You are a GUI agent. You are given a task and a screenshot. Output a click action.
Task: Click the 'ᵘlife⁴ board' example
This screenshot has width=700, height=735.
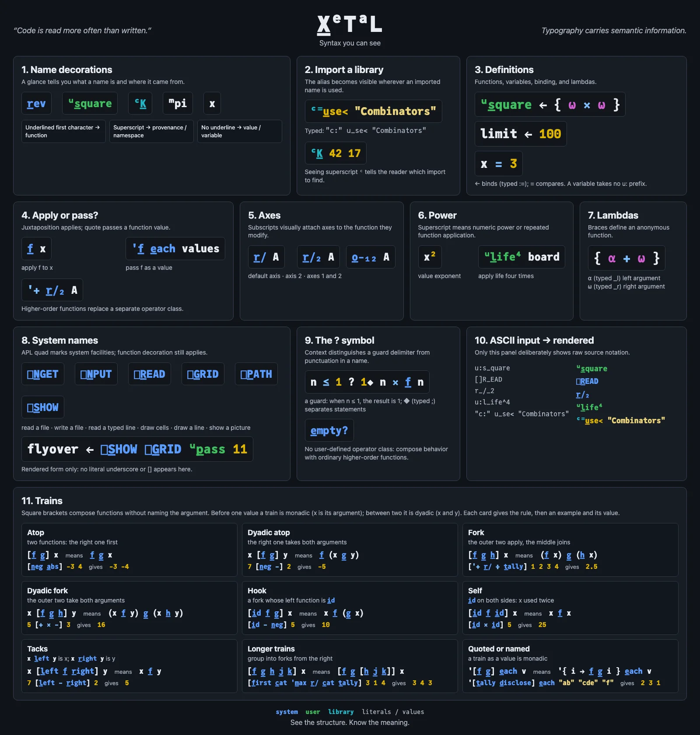[521, 257]
